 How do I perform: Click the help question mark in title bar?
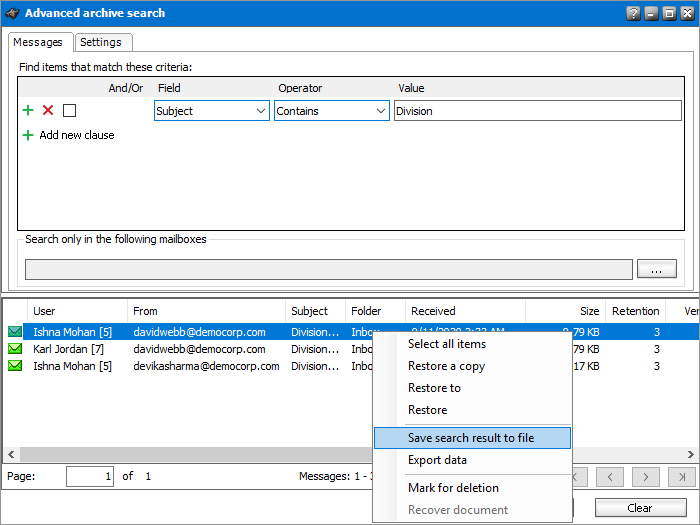click(x=633, y=14)
